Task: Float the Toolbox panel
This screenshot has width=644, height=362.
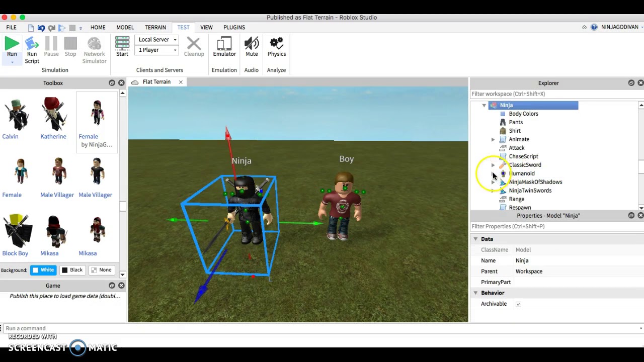Action: coord(112,83)
